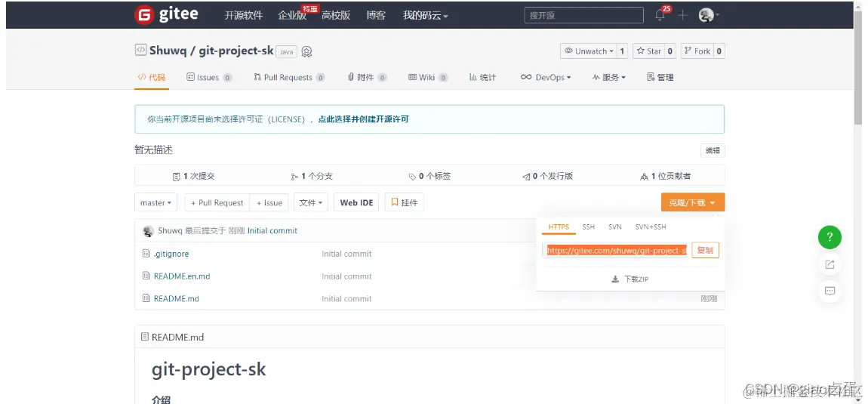Click the HTTPS clone URL field
Screen dimensions: 868x404
614,251
